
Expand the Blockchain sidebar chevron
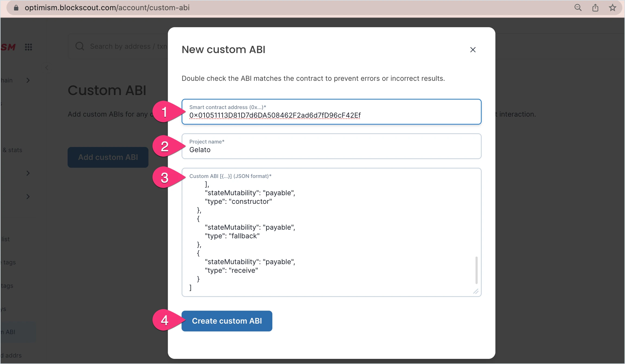click(x=28, y=80)
